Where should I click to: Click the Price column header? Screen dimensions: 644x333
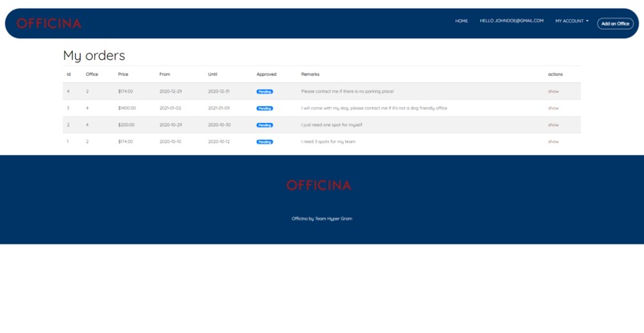tap(123, 74)
